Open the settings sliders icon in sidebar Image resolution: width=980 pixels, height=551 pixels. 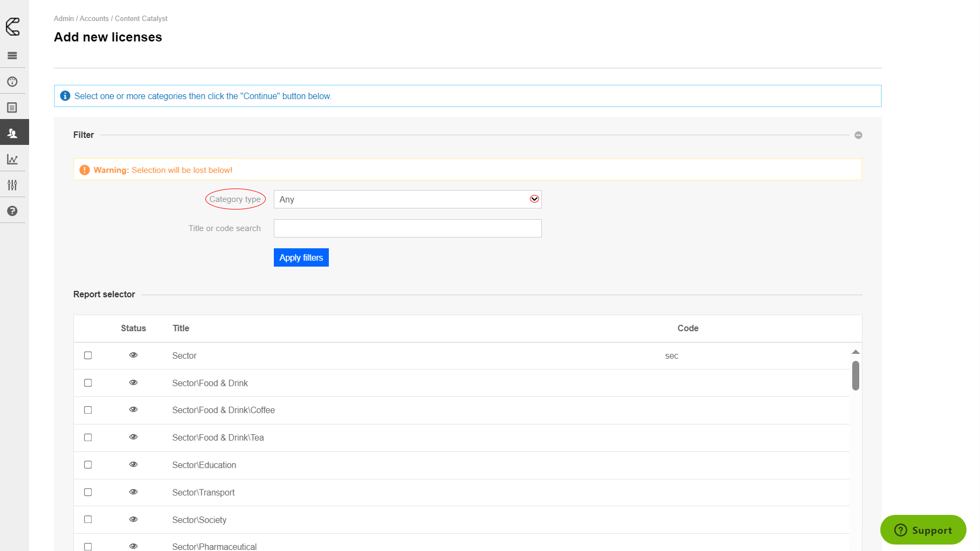point(12,185)
